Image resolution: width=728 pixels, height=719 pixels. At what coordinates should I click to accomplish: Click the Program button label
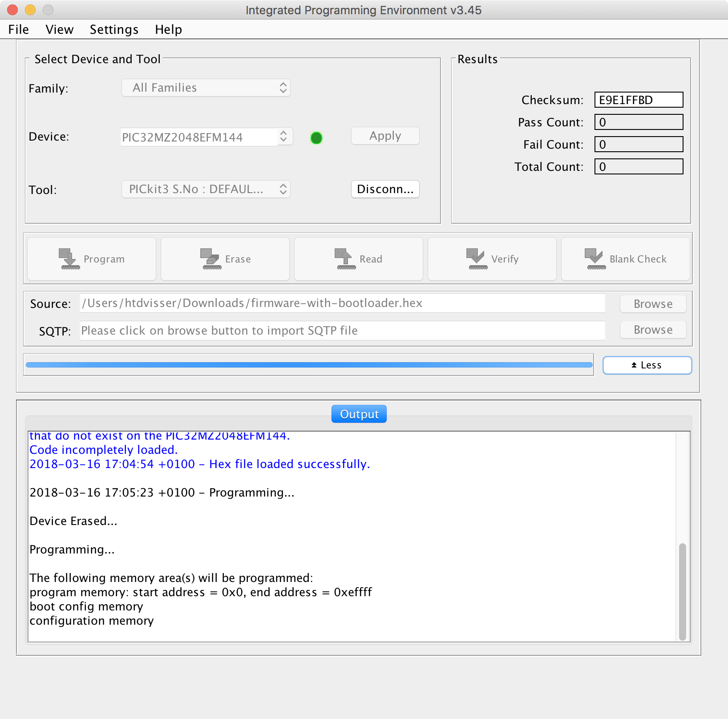pyautogui.click(x=104, y=259)
